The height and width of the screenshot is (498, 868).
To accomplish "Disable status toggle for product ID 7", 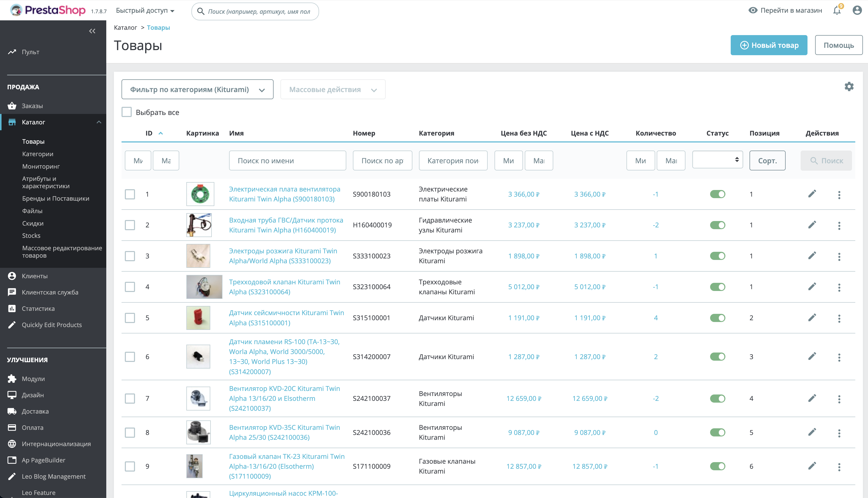I will tap(717, 399).
